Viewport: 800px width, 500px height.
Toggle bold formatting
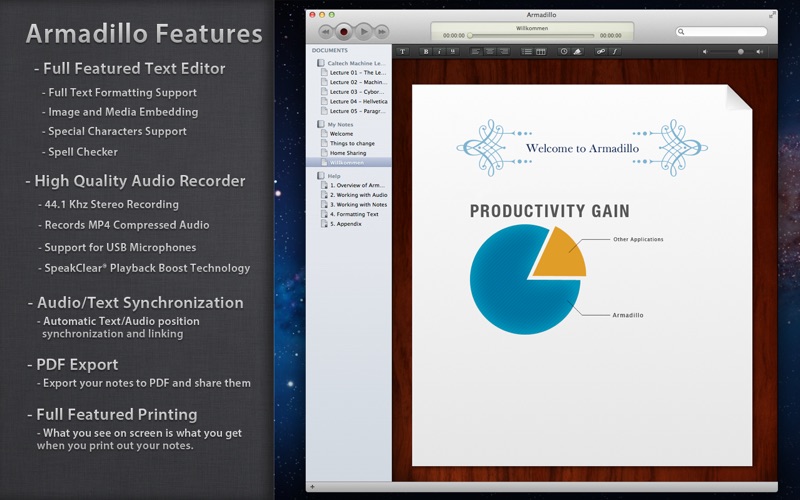(426, 52)
